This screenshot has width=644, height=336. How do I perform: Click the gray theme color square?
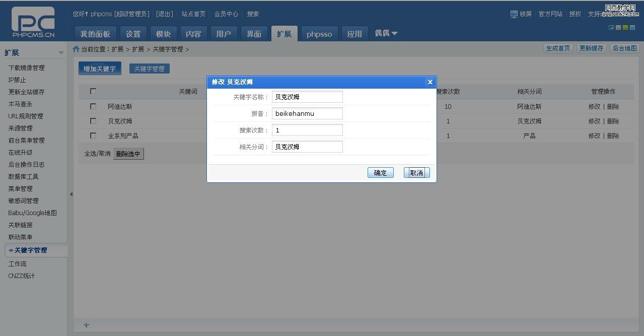pos(618,27)
